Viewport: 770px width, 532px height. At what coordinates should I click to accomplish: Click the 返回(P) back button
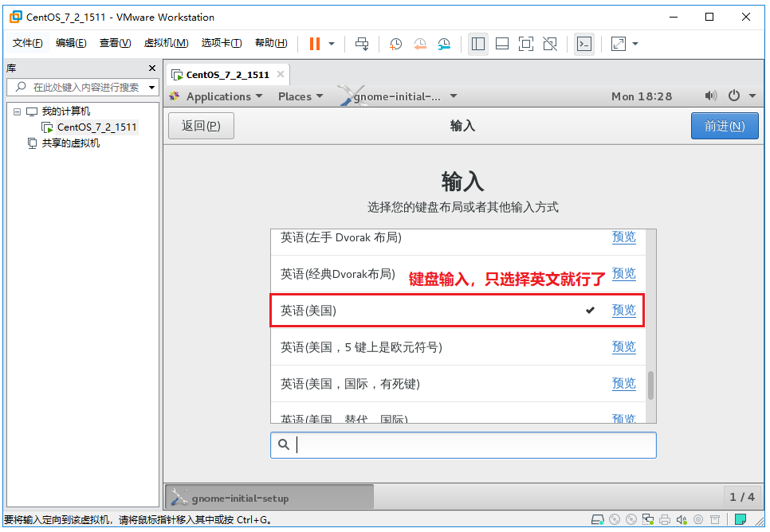point(201,126)
